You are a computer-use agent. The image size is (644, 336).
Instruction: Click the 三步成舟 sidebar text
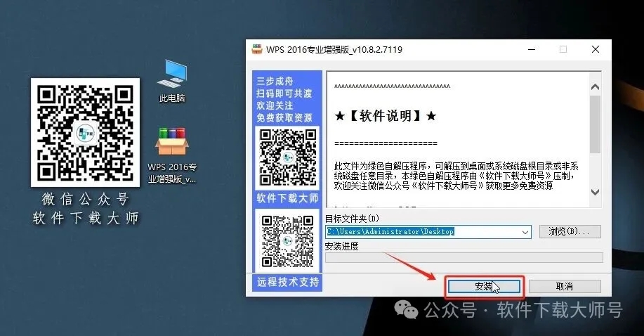coord(275,81)
